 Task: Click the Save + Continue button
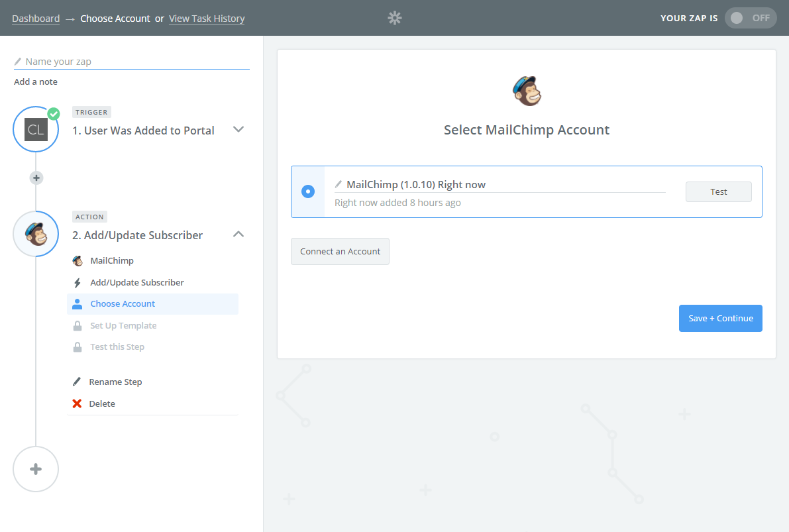(720, 318)
